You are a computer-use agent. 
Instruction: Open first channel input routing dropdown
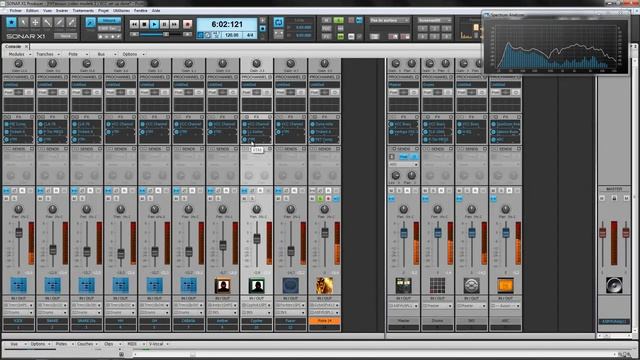(x=19, y=305)
